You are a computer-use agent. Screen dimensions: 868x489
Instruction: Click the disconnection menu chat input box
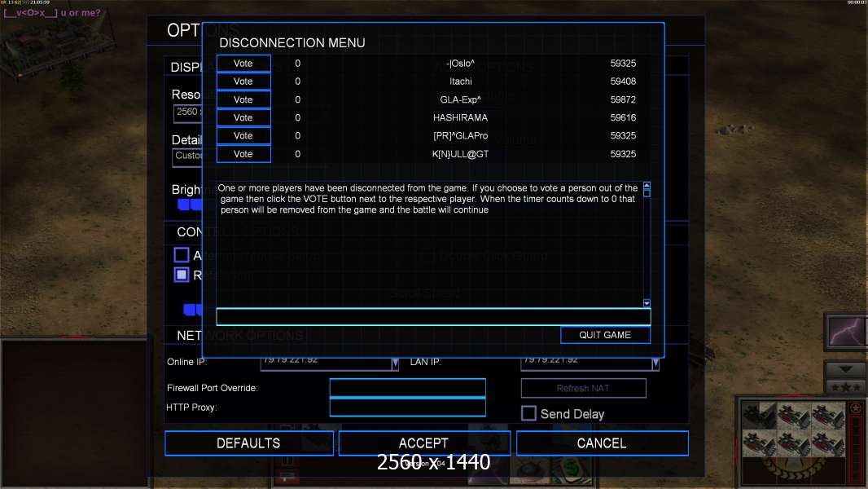432,317
